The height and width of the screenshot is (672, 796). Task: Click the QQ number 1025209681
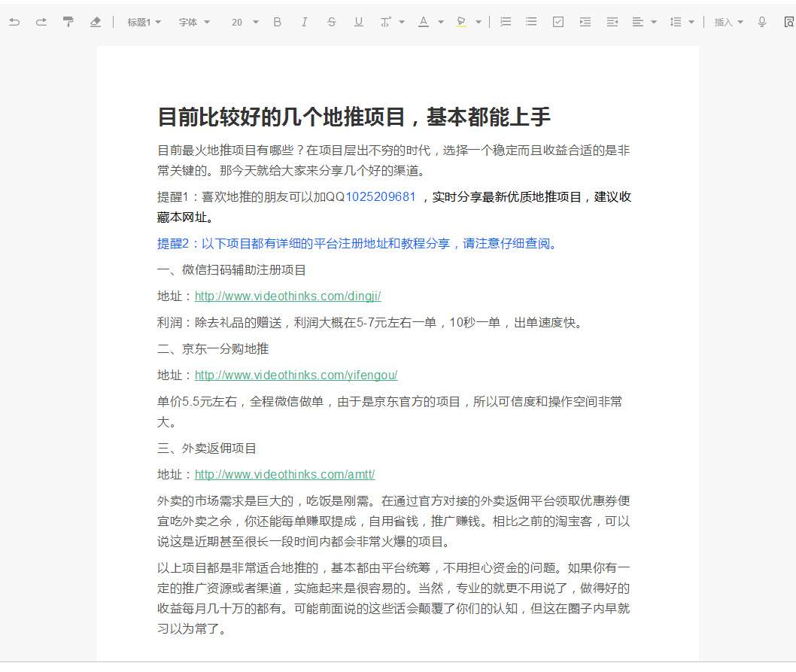pos(381,197)
